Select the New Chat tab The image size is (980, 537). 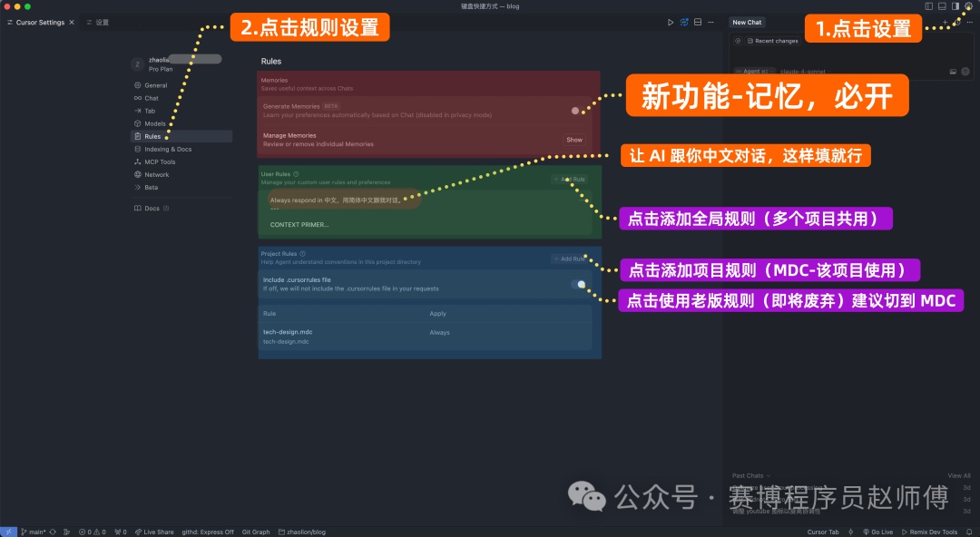(747, 23)
